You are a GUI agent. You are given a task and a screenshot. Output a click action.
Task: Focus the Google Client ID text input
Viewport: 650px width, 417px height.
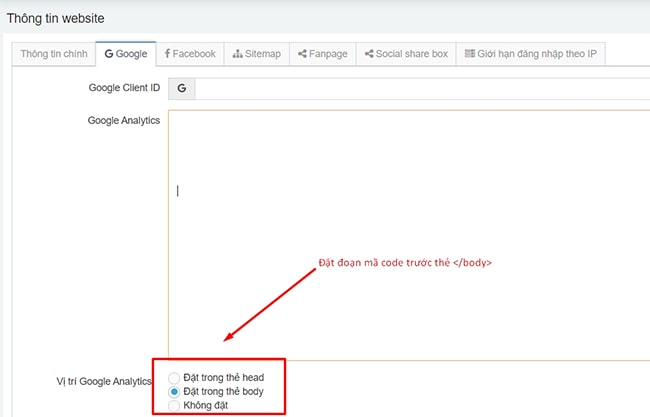(420, 89)
